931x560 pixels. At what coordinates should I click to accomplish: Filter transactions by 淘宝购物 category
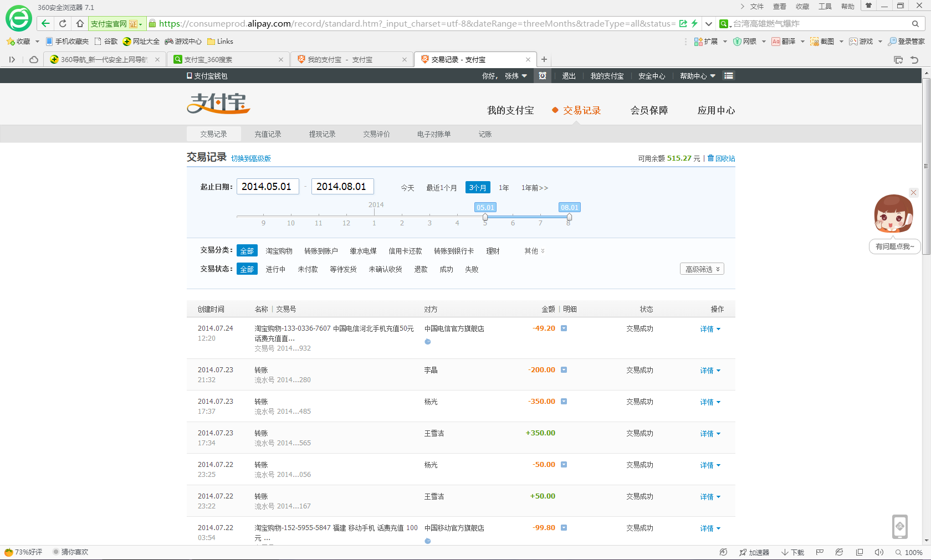279,251
